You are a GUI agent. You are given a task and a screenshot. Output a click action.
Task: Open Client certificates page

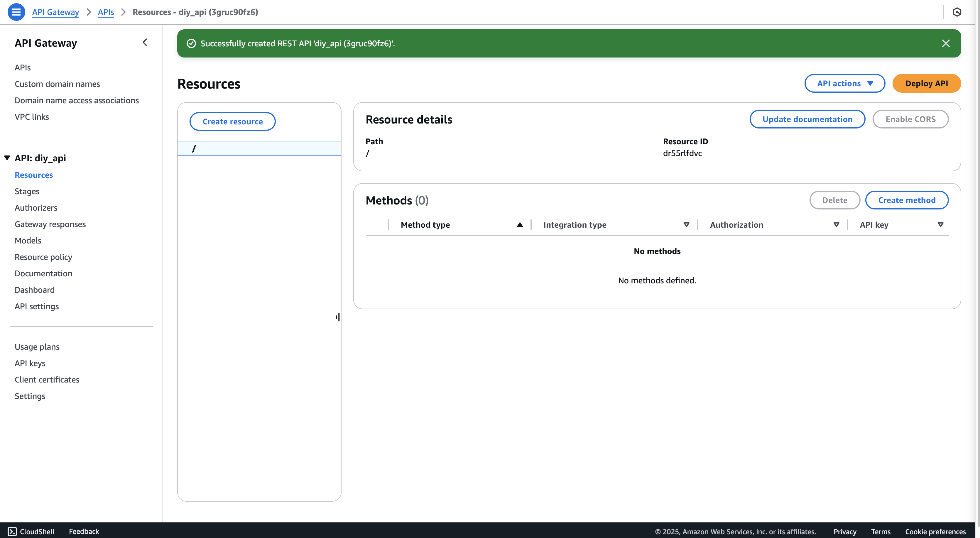click(47, 379)
